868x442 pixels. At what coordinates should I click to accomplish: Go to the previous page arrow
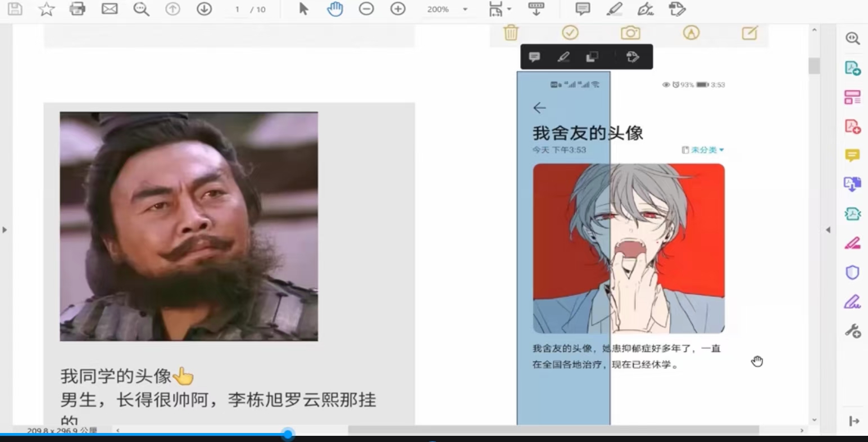[x=172, y=9]
